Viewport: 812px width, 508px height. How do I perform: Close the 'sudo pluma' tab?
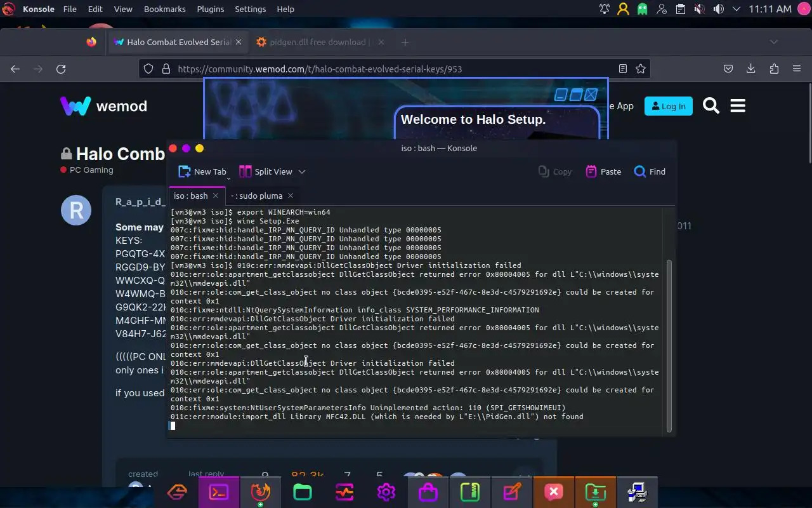coord(291,196)
